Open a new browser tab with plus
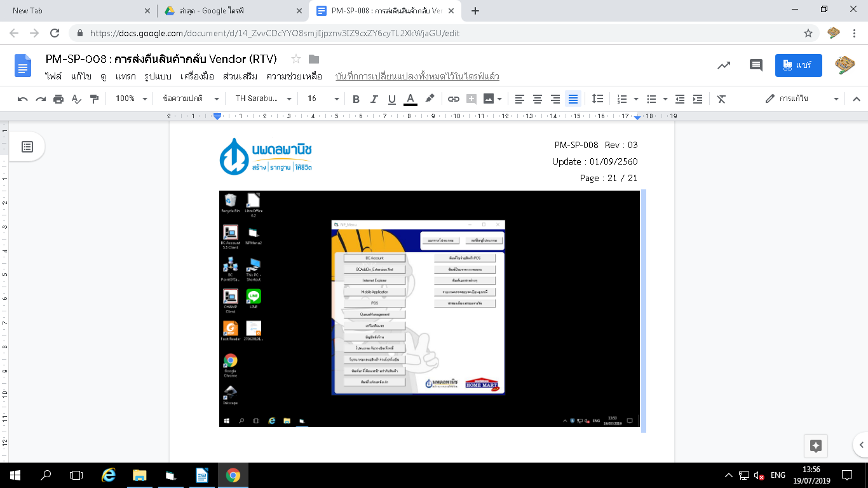Screen dimensions: 868x488 (475, 11)
